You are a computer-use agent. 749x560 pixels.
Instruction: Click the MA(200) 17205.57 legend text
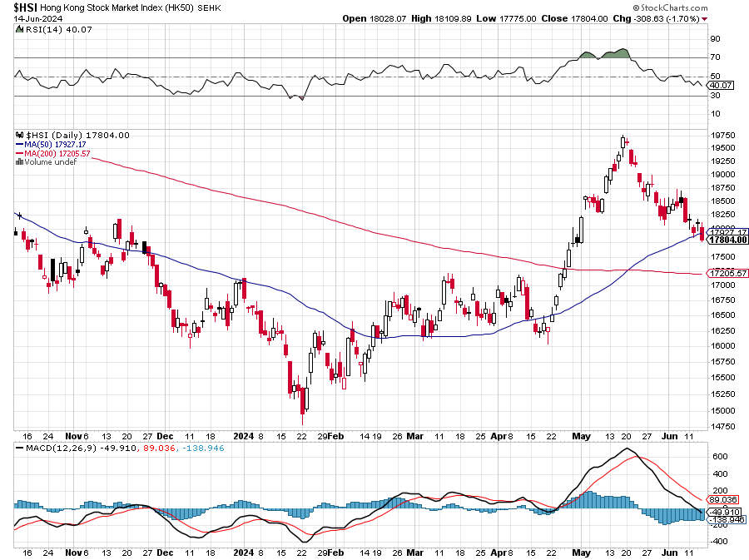point(57,153)
